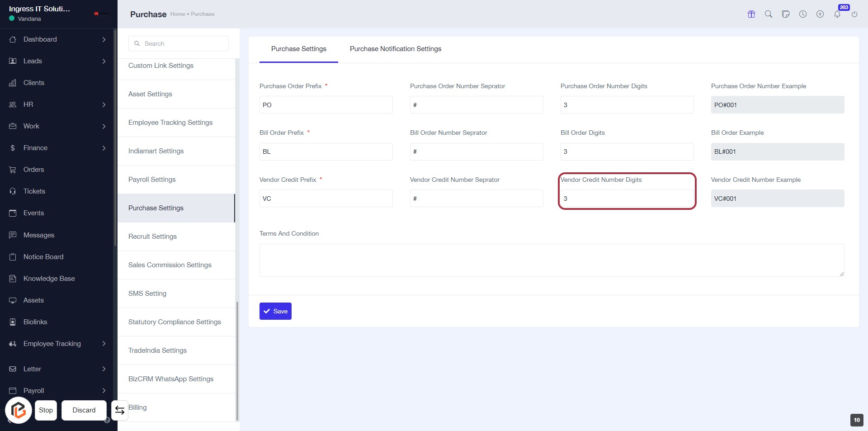
Task: Click the Terms And Condition text area
Action: 552,260
